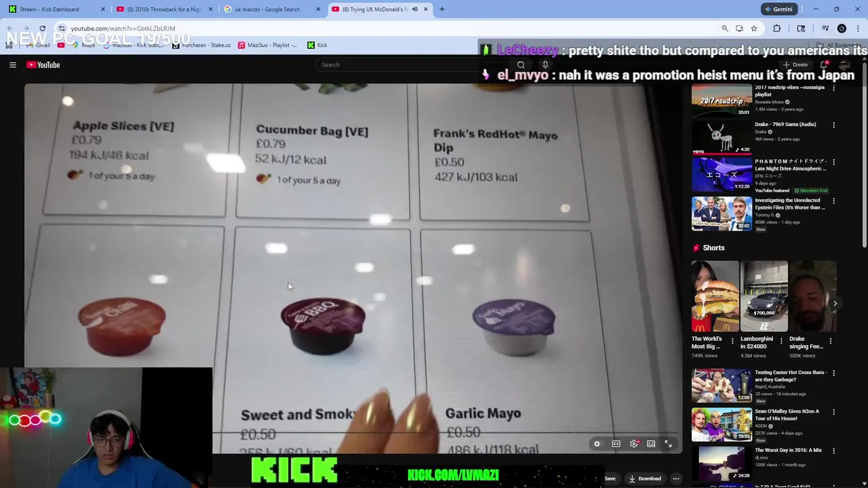The width and height of the screenshot is (868, 488).
Task: Open the Lamborghini in $24000 short thumbnail
Action: (764, 296)
